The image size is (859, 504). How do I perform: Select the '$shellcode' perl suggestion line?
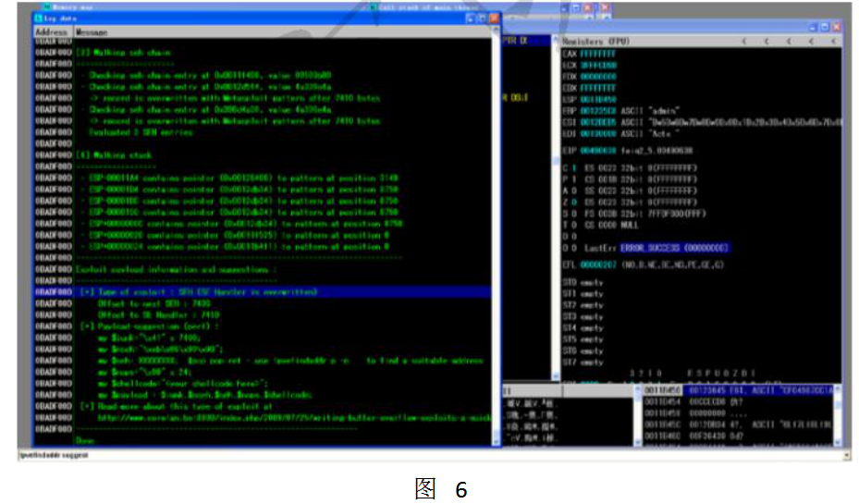(x=182, y=384)
